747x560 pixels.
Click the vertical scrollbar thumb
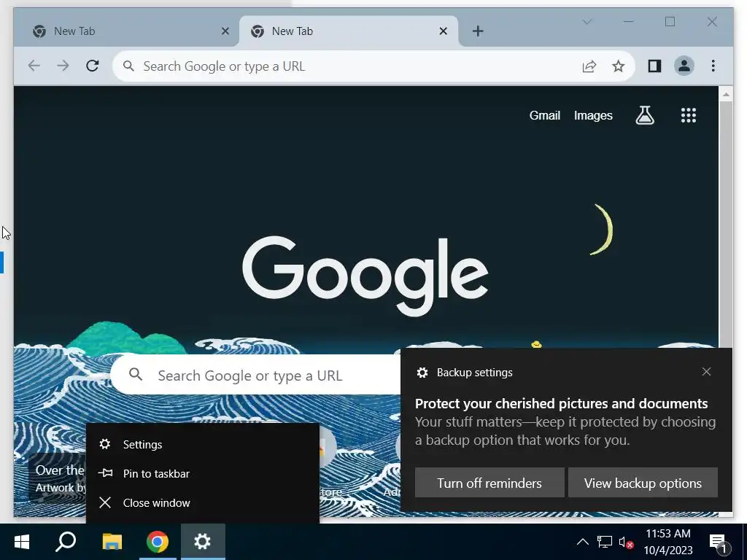726,224
